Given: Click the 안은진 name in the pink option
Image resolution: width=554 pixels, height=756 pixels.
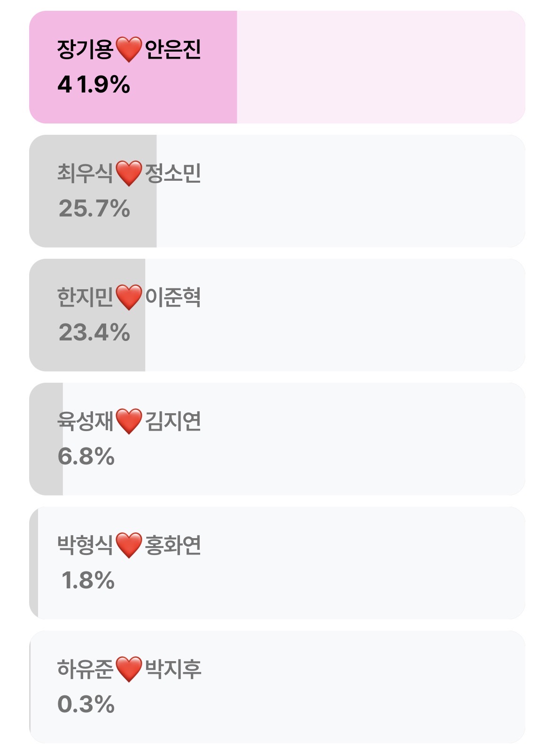Looking at the screenshot, I should pyautogui.click(x=173, y=49).
